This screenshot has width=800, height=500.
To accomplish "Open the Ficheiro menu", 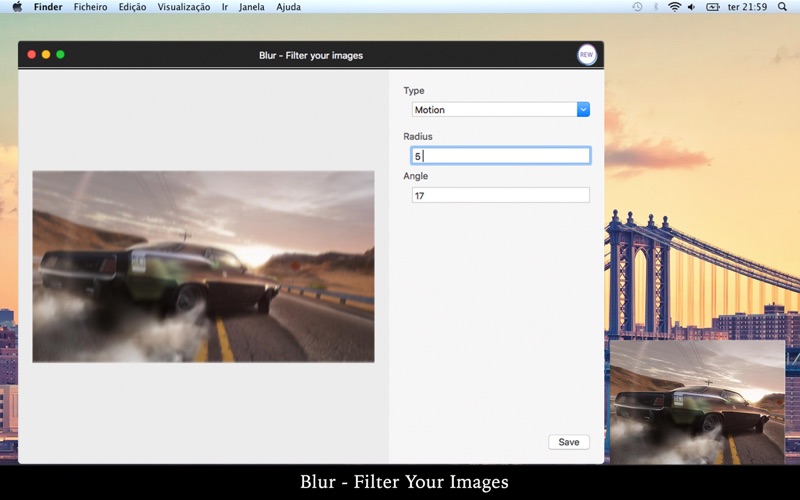I will pos(90,7).
